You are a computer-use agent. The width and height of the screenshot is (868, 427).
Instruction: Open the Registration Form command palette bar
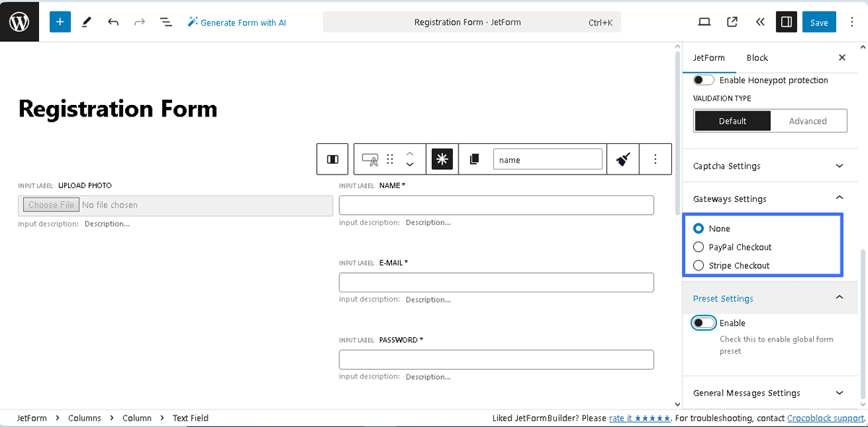click(x=472, y=22)
